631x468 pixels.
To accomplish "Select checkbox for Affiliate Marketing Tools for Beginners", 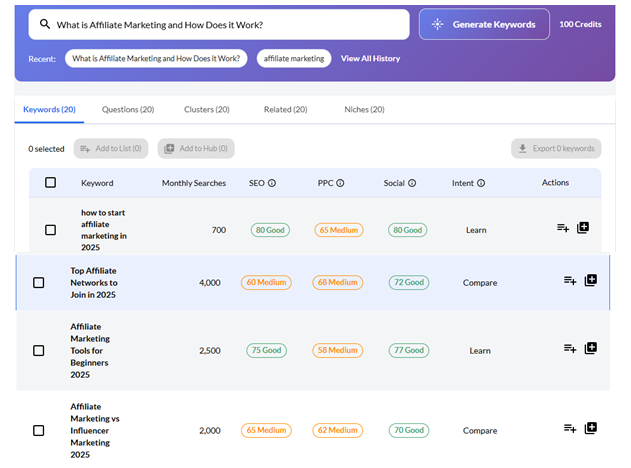I will (39, 350).
